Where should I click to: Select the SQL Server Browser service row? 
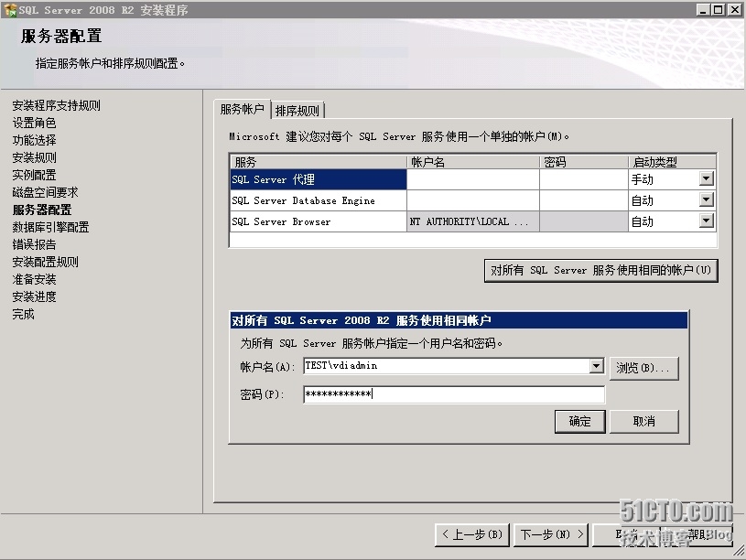pos(473,221)
